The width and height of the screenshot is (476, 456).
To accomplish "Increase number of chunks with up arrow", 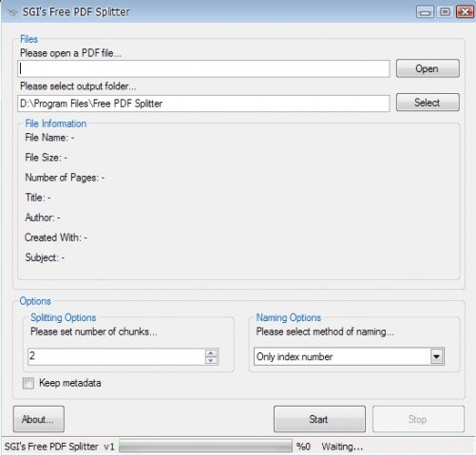I will (x=211, y=352).
